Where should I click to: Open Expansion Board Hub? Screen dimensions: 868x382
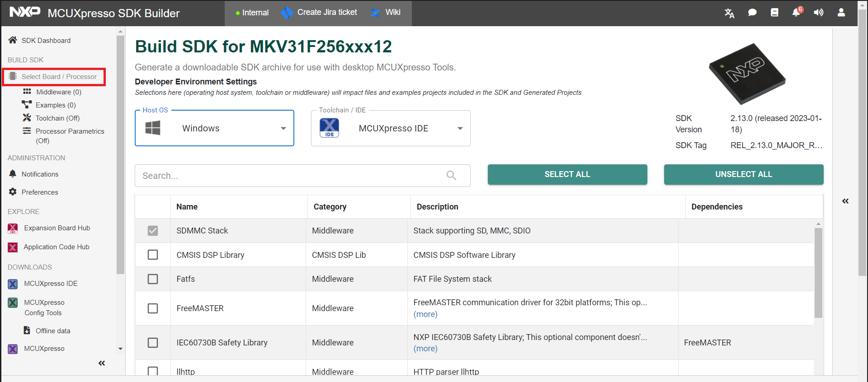click(x=49, y=228)
